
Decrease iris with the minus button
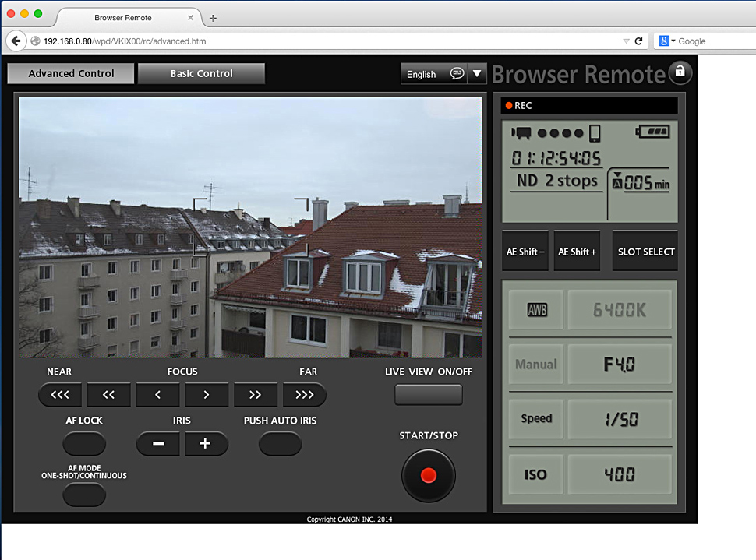point(158,444)
